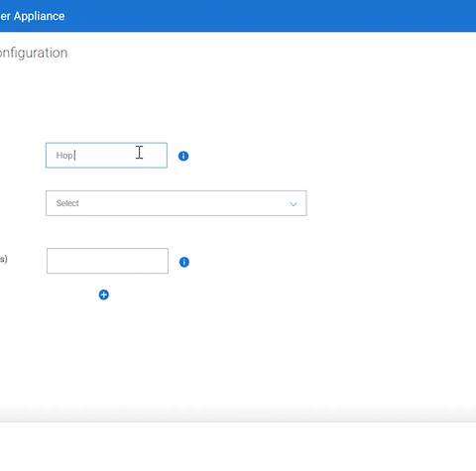Click the info icon beside the Hop field
Screen dimensions: 476x471
(183, 156)
